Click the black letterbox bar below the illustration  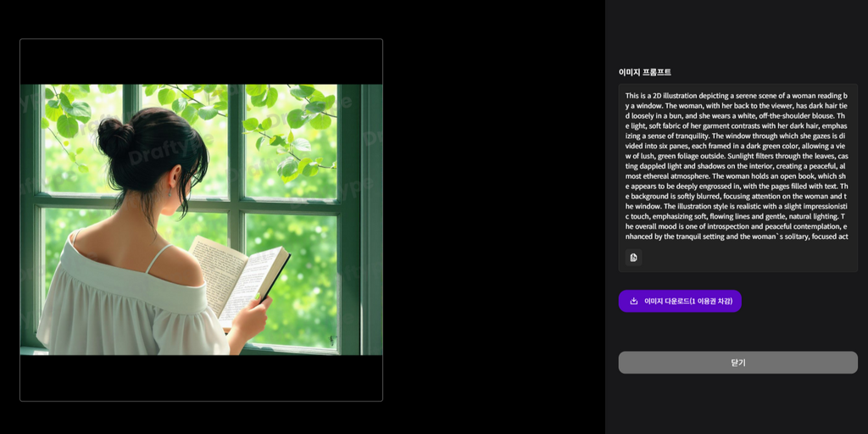point(202,377)
